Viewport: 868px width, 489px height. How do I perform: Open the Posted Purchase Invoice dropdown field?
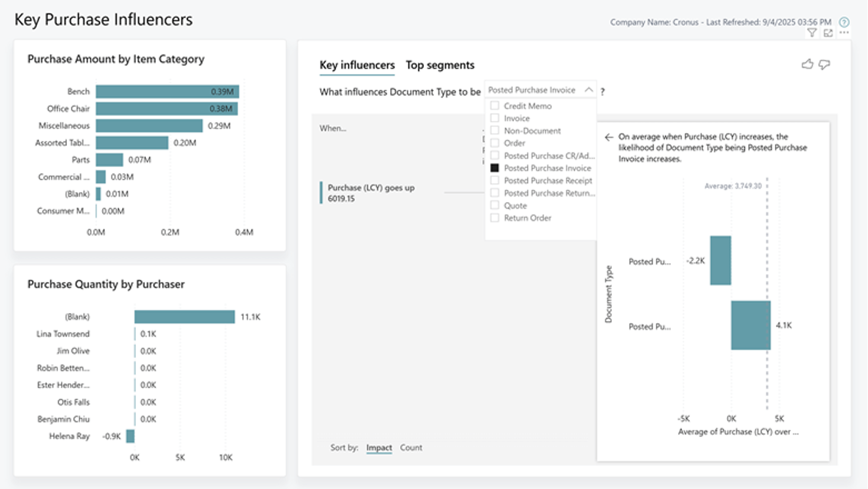tap(532, 90)
